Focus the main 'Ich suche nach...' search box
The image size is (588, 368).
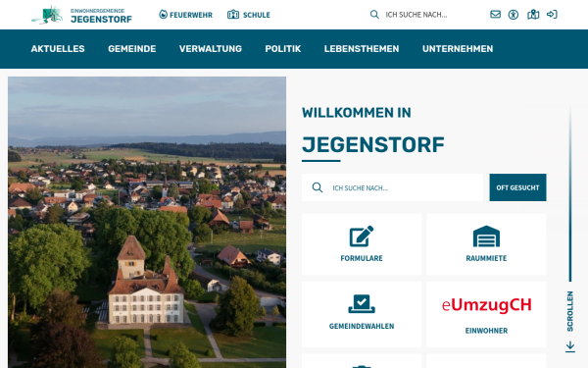click(x=392, y=187)
